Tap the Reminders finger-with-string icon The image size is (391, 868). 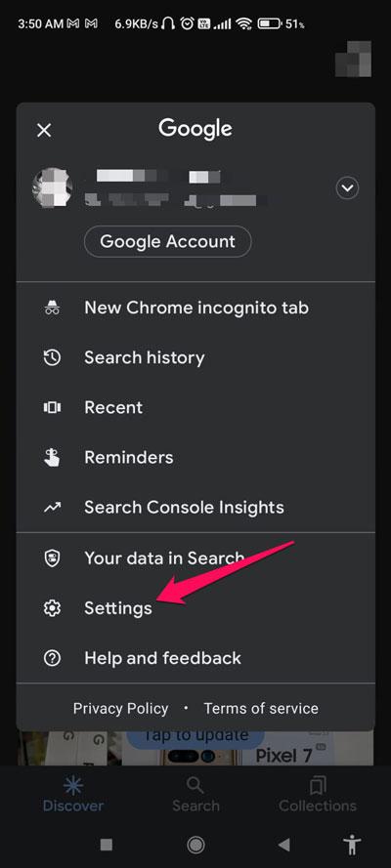52,458
